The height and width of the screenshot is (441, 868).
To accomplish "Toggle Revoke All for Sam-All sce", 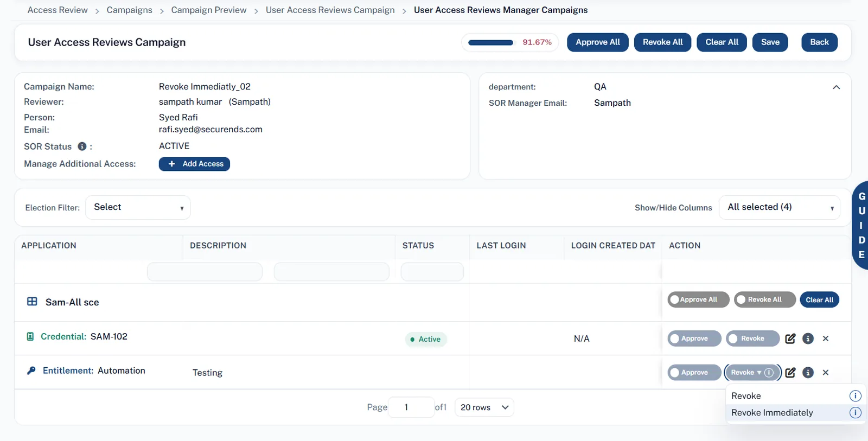I will (x=765, y=299).
